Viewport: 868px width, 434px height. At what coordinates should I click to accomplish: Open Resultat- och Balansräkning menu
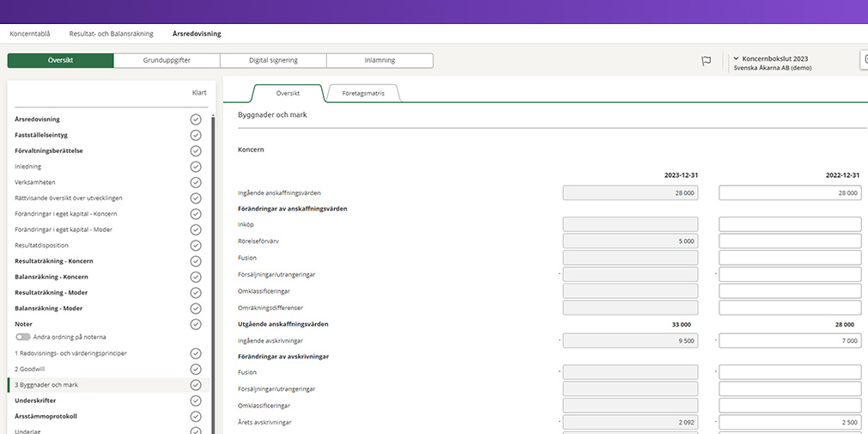pyautogui.click(x=112, y=34)
